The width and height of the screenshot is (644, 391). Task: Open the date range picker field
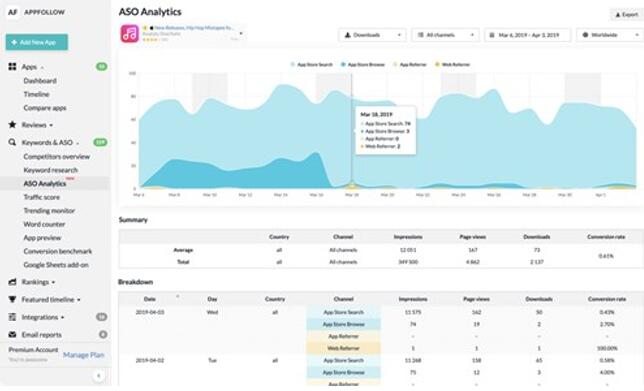(528, 35)
